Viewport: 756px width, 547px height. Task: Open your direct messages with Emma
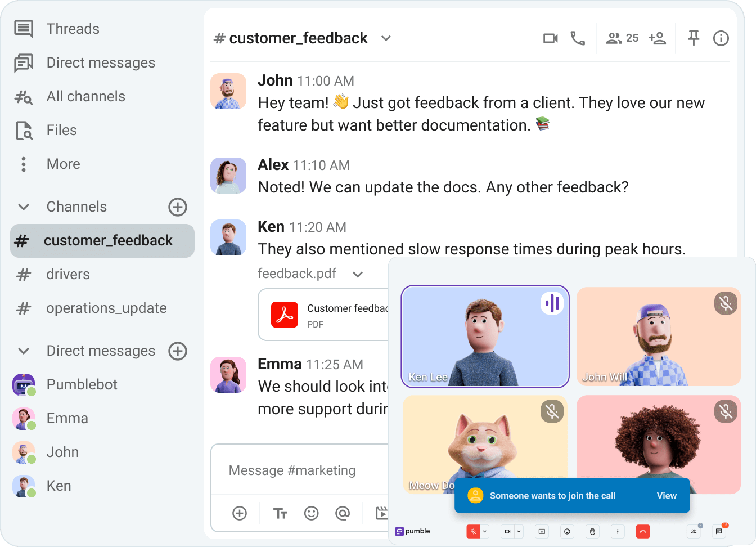tap(67, 418)
